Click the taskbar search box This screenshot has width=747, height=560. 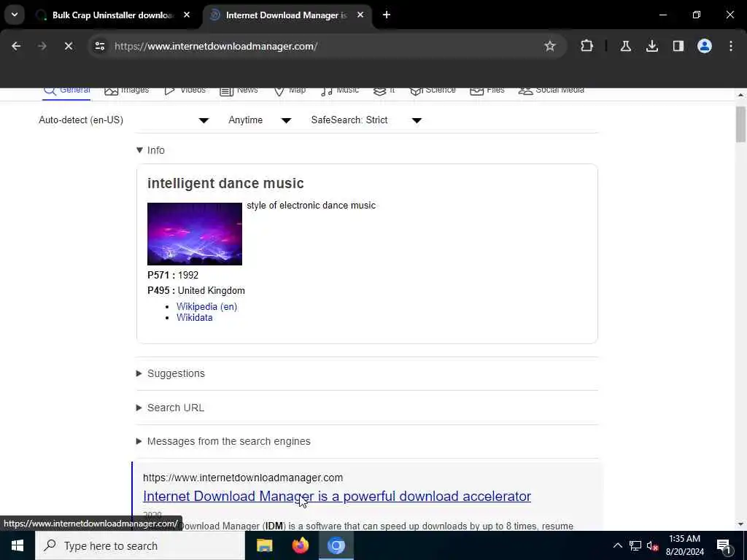(x=139, y=545)
